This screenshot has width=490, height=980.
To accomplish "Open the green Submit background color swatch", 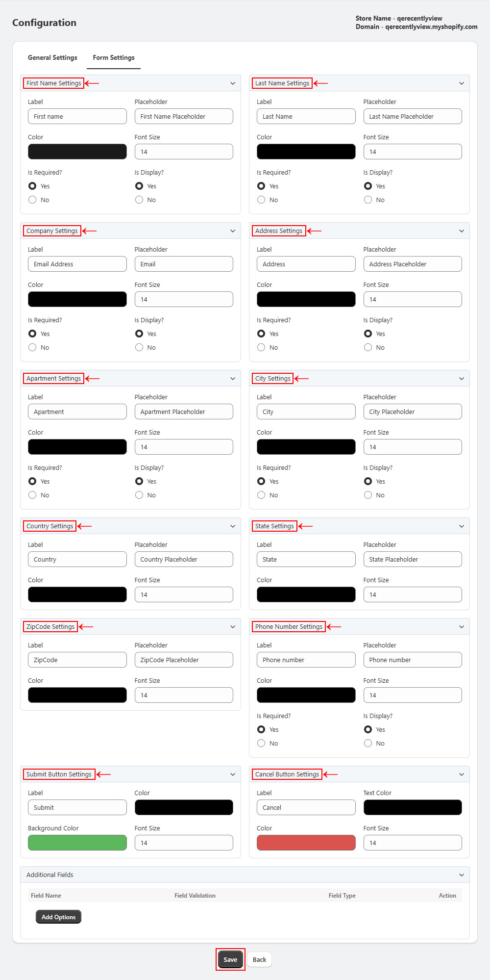I will (77, 843).
